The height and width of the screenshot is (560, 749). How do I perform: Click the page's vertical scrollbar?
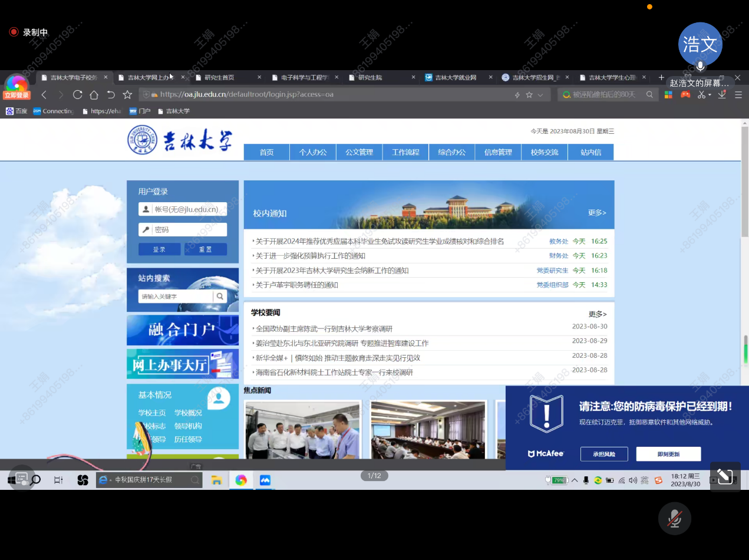[x=744, y=177]
